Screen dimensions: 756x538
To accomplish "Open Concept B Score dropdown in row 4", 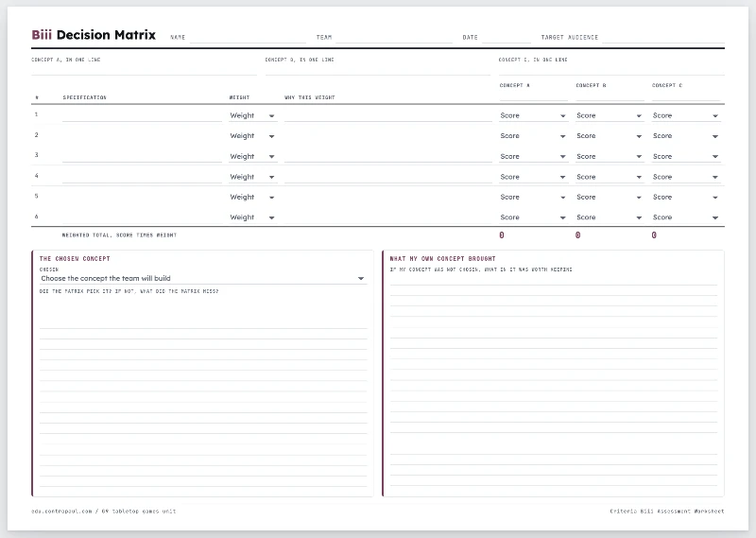I will coord(610,177).
